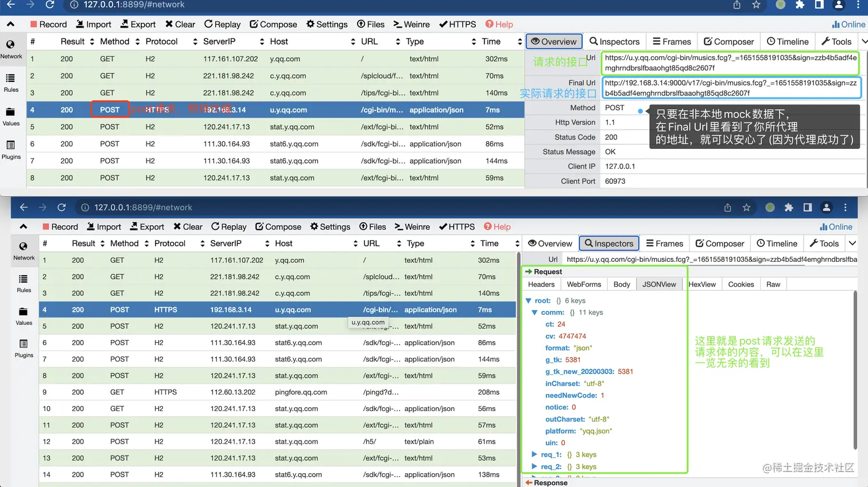Screen dimensions: 868x487
Task: Sort by Method column in bottom window
Action: [x=130, y=243]
